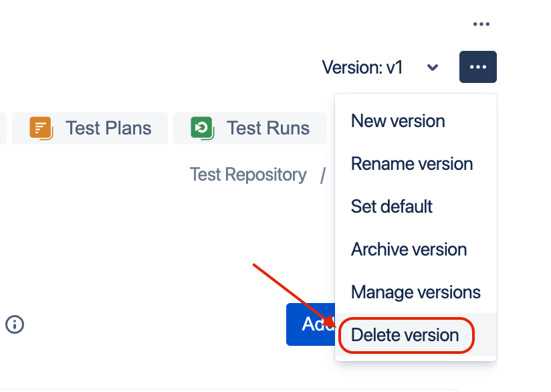Click the partially hidden tab left of Test Plans

(3, 128)
